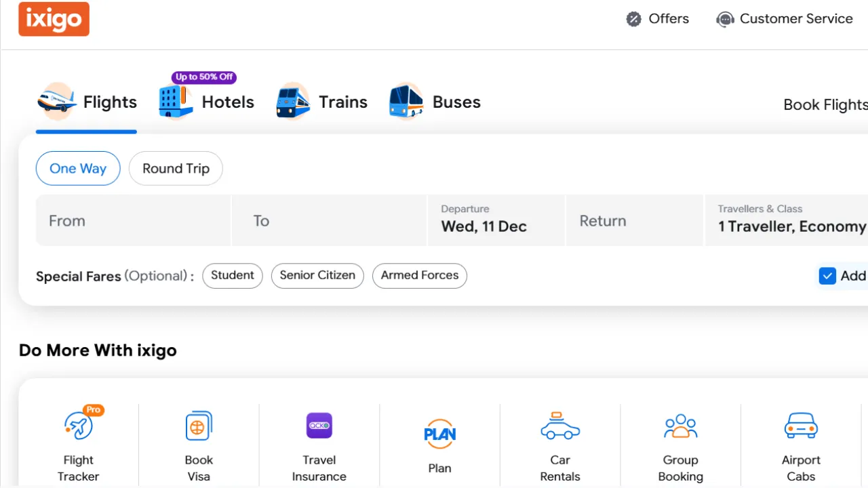Screen dimensions: 868x488
Task: Open the Group Booking people icon
Action: (x=681, y=426)
